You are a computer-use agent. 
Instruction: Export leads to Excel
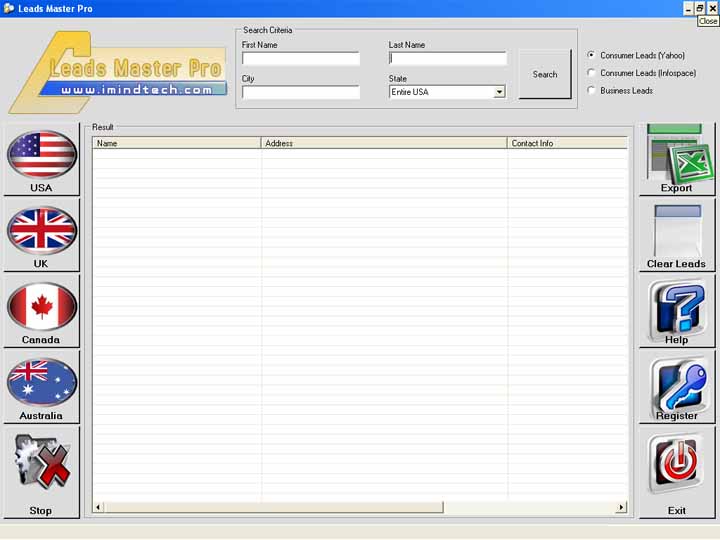pyautogui.click(x=677, y=159)
